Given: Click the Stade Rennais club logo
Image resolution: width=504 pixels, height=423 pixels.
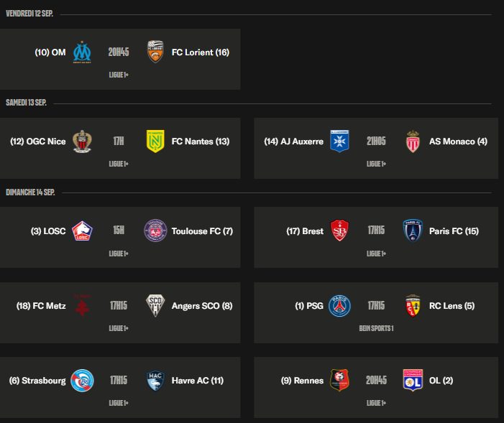Looking at the screenshot, I should pyautogui.click(x=339, y=380).
